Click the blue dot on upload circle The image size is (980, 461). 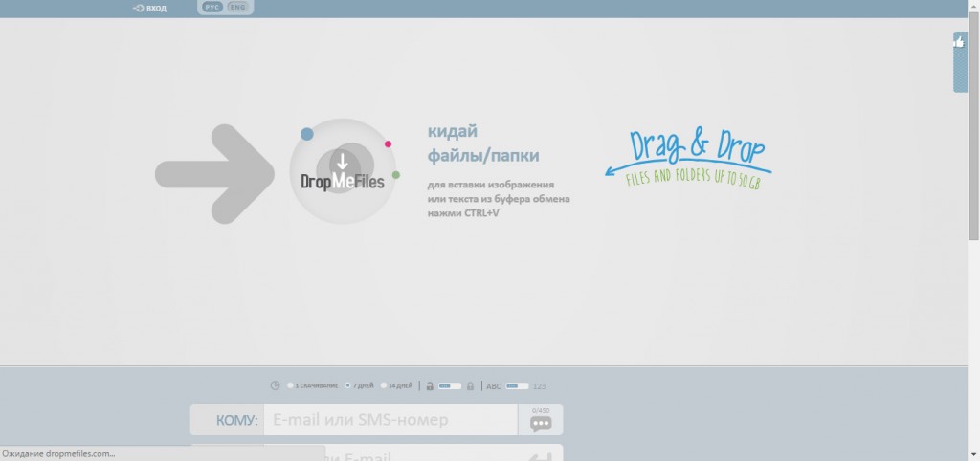point(306,134)
